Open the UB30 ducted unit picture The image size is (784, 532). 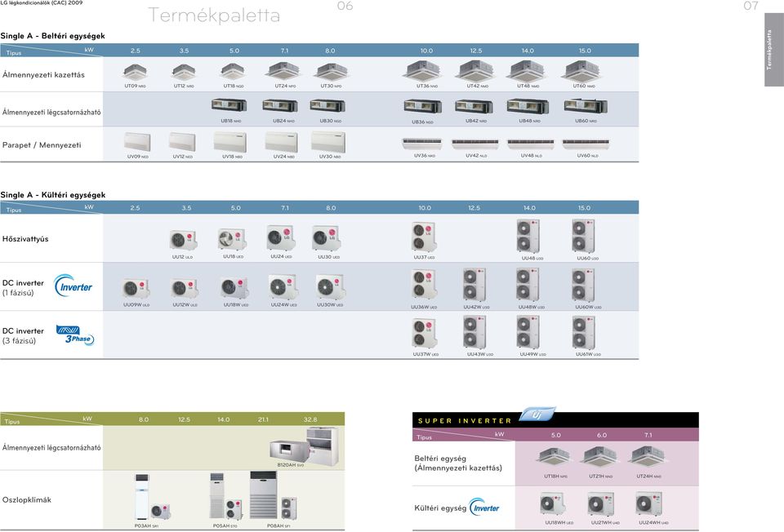click(x=327, y=105)
